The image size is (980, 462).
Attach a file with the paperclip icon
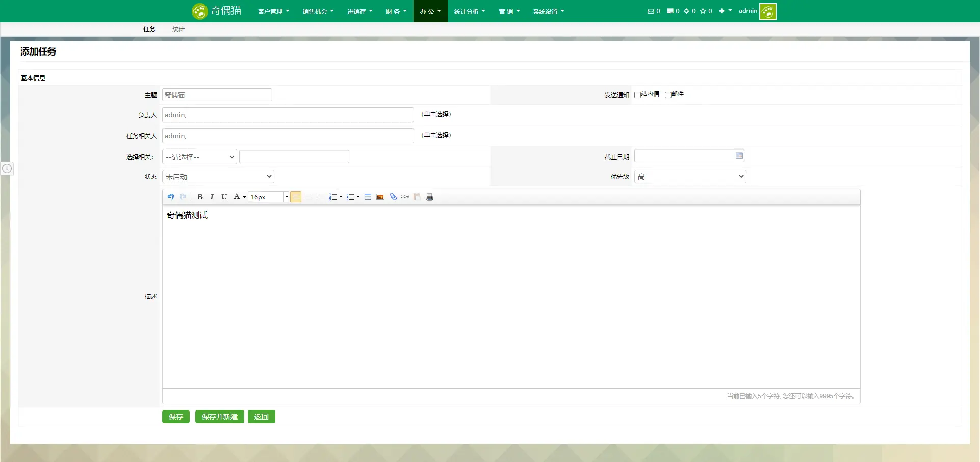[393, 197]
